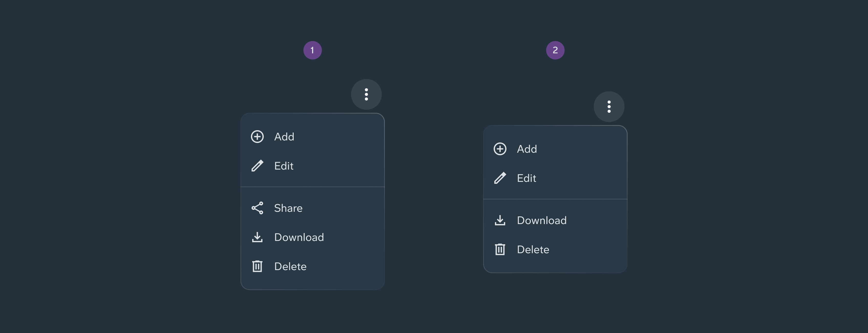Click the trash can icon in menu example 2
The height and width of the screenshot is (333, 868).
pyautogui.click(x=500, y=250)
